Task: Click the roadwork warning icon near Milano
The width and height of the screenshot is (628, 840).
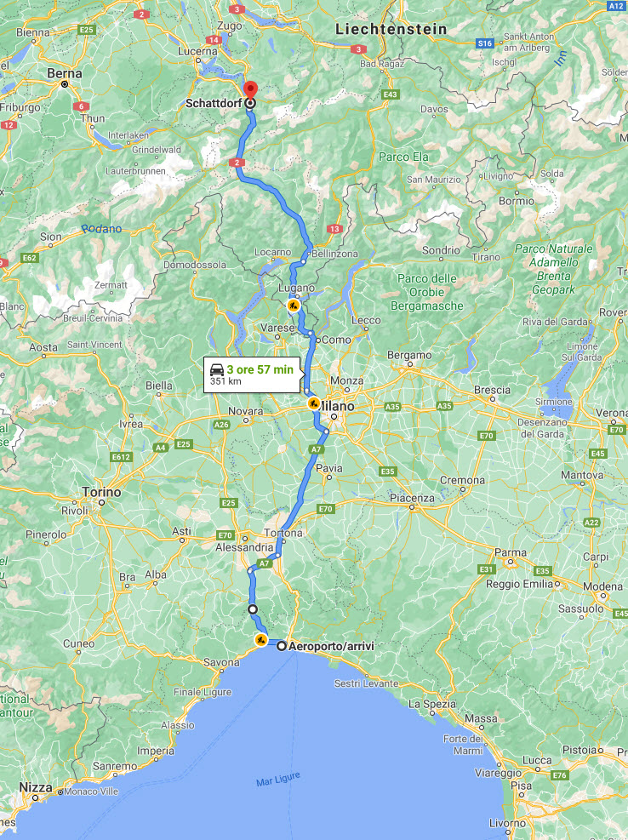Action: (314, 403)
